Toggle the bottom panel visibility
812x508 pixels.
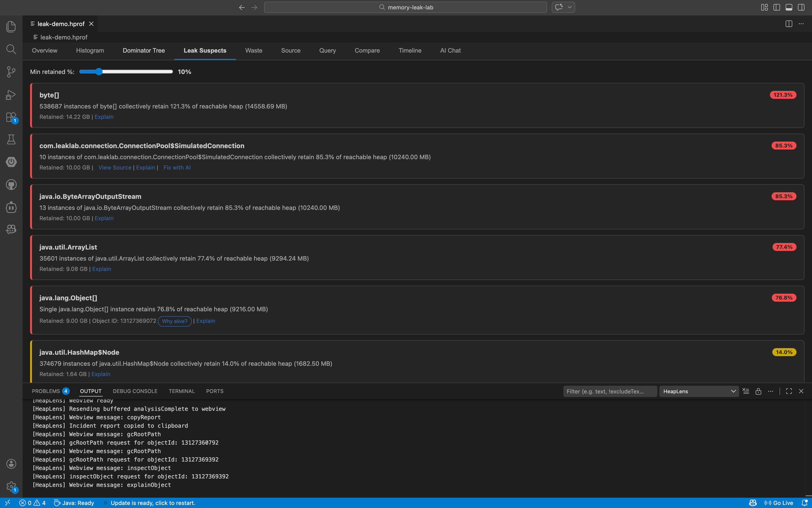tap(789, 7)
